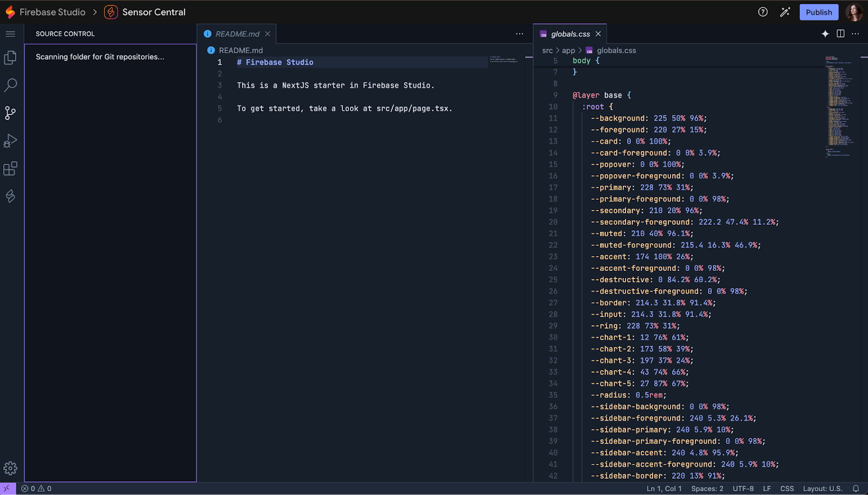Viewport: 868px width, 495px height.
Task: Click the Sensor Central project name
Action: [154, 12]
